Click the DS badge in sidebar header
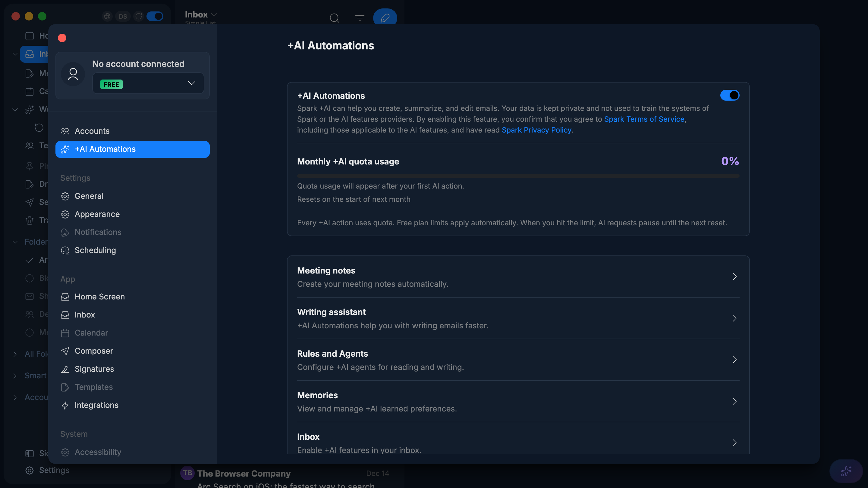The height and width of the screenshot is (488, 868). click(123, 16)
